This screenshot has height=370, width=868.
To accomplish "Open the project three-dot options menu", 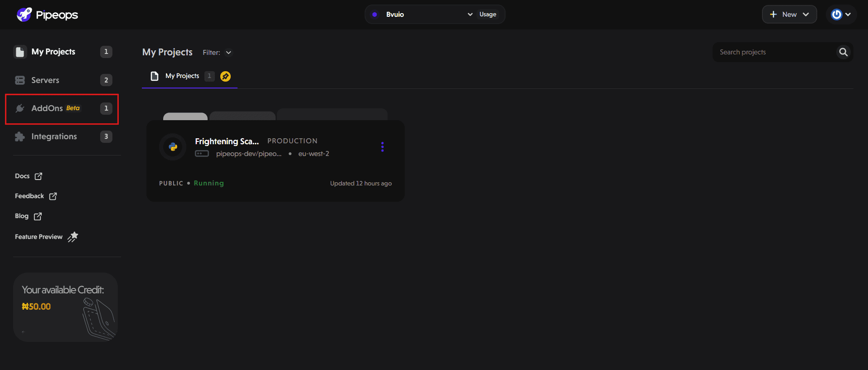I will [x=383, y=147].
